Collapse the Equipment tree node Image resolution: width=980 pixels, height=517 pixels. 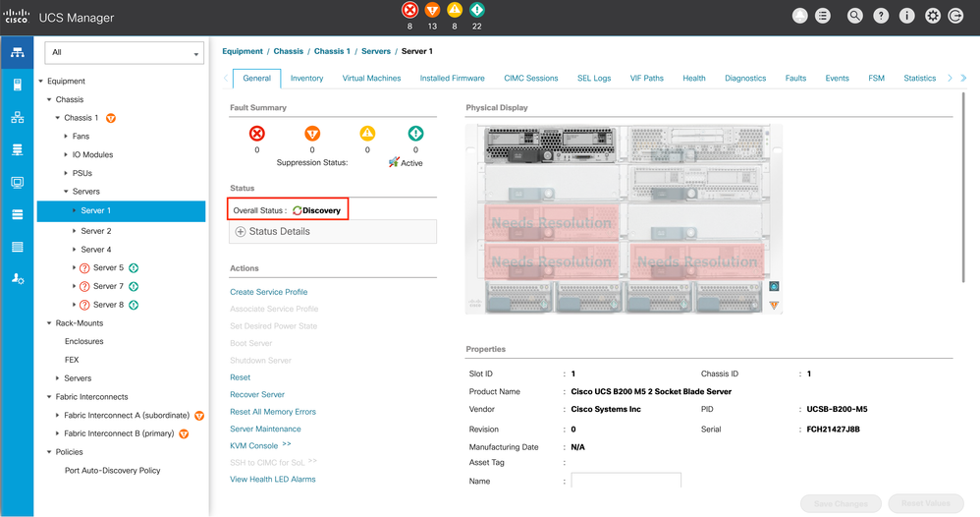point(40,82)
